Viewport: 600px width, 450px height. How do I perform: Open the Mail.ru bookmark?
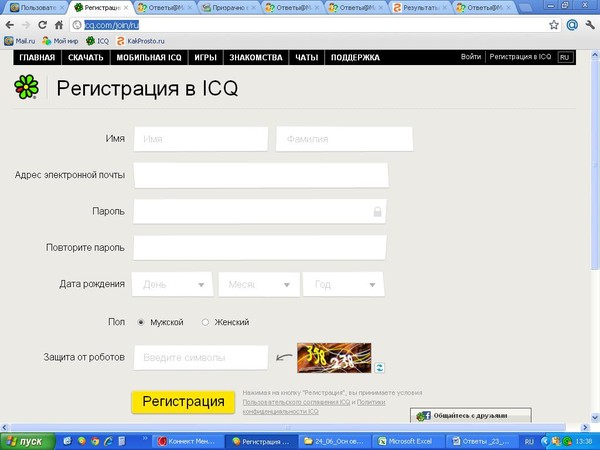[x=20, y=41]
